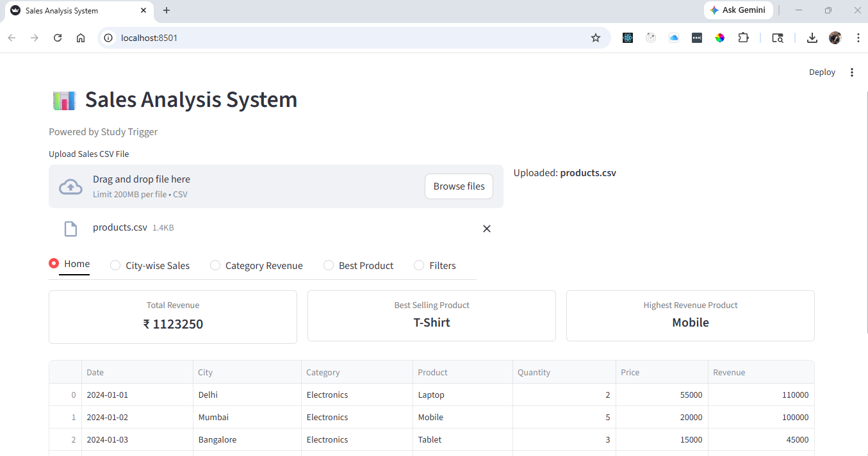Image resolution: width=868 pixels, height=456 pixels.
Task: Click the Chrome profile avatar icon
Action: coord(835,38)
